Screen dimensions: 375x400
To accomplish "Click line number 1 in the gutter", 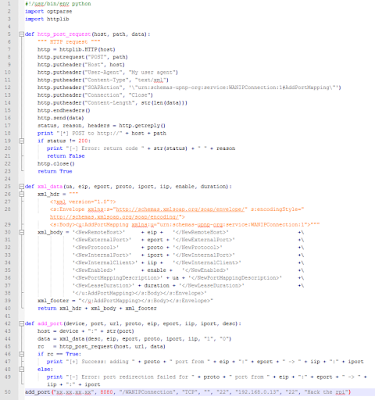I will [9, 4].
